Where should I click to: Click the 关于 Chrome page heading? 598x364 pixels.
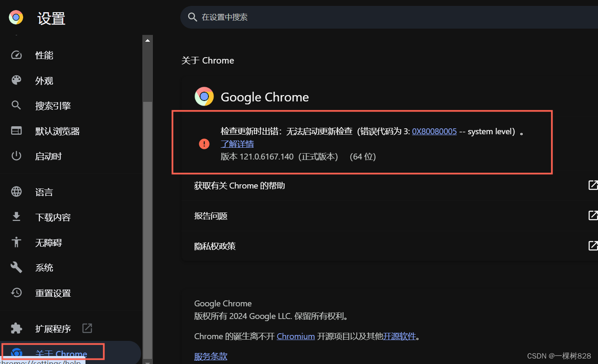pos(208,60)
